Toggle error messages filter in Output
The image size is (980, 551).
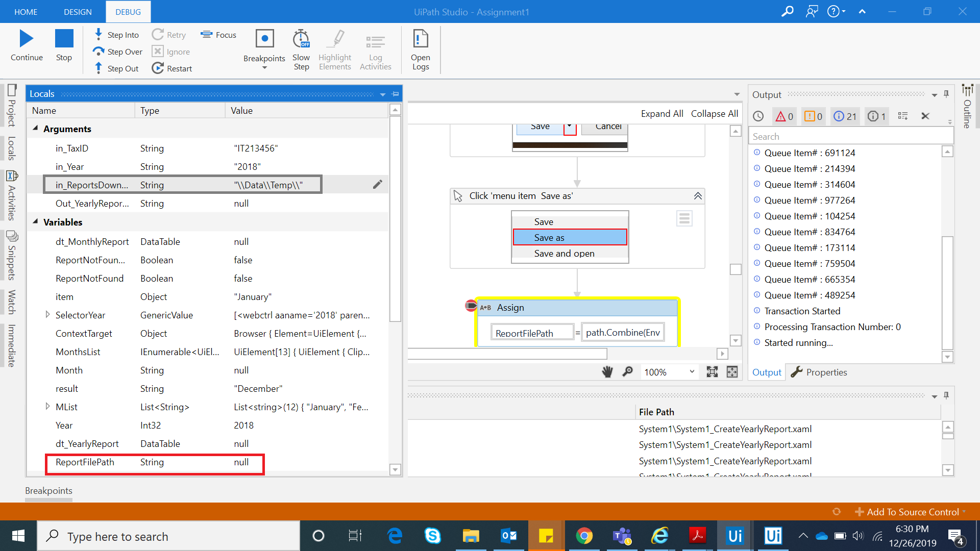click(x=785, y=116)
